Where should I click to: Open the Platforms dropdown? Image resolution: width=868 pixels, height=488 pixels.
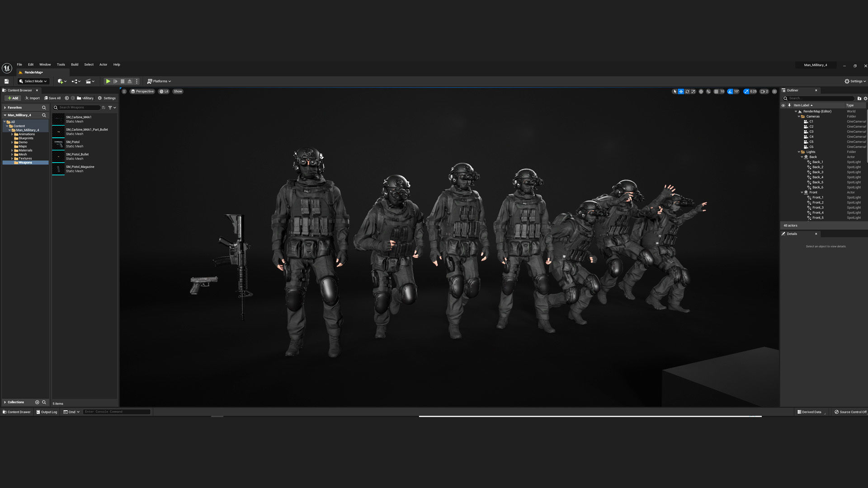159,81
